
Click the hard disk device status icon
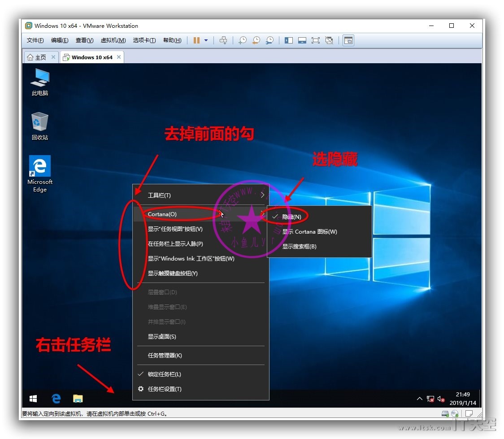[445, 414]
